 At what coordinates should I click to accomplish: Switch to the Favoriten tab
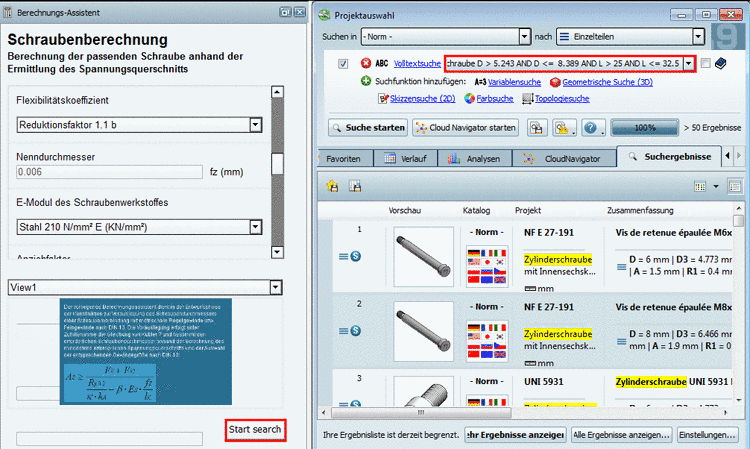343,159
